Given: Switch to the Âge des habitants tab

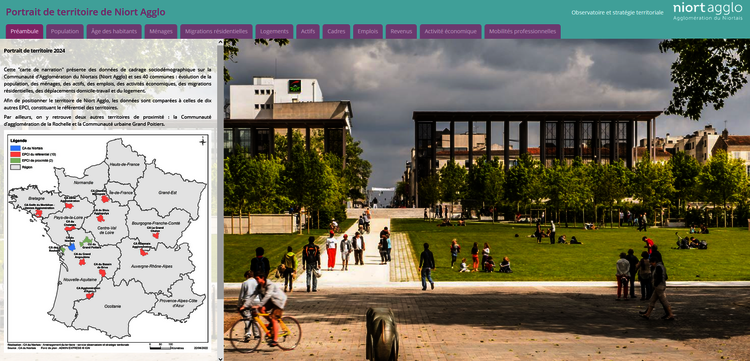Looking at the screenshot, I should point(114,32).
